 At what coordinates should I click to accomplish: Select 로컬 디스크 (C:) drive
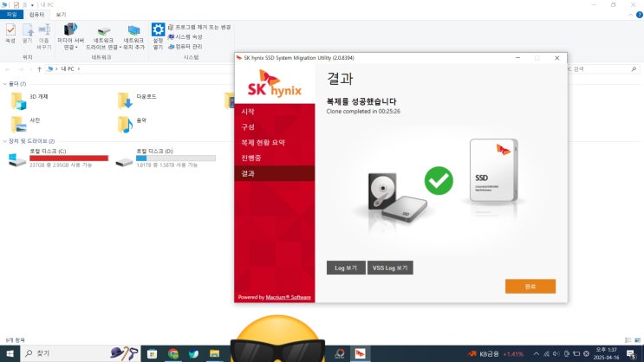(x=58, y=158)
